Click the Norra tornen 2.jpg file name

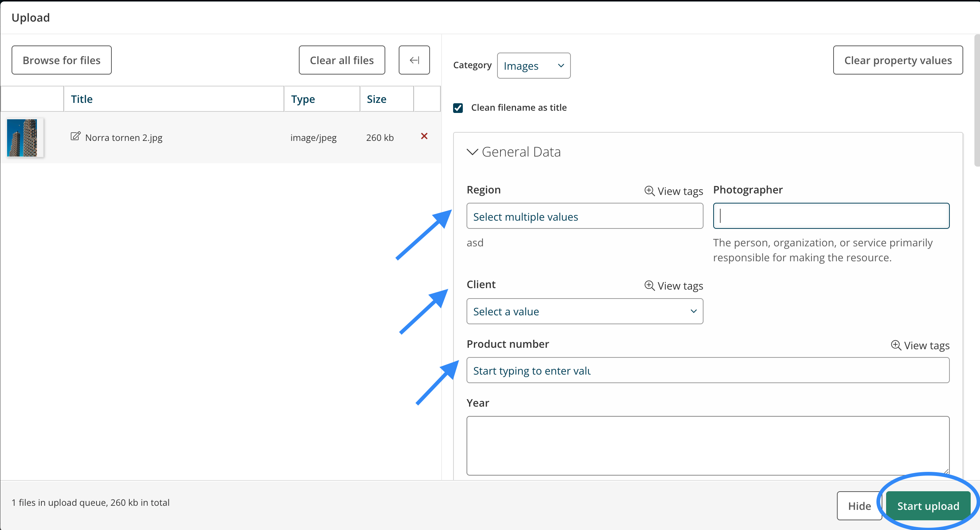tap(124, 138)
